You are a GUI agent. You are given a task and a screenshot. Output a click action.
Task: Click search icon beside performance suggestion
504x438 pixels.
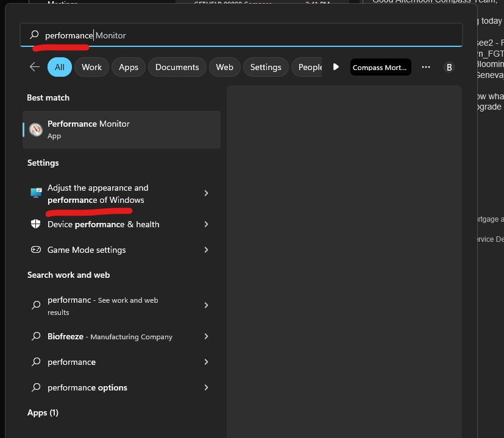(x=36, y=361)
